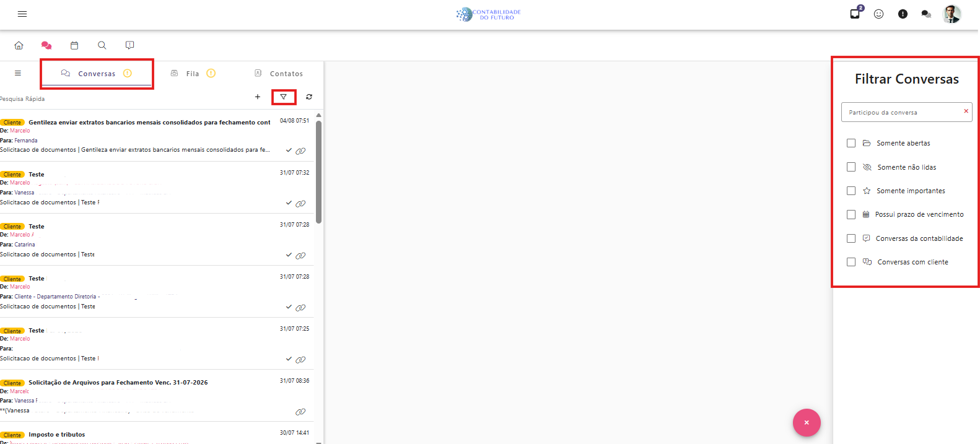Click the Cliente tag on 'Imposto e tributos'
This screenshot has width=980, height=444.
pyautogui.click(x=12, y=435)
